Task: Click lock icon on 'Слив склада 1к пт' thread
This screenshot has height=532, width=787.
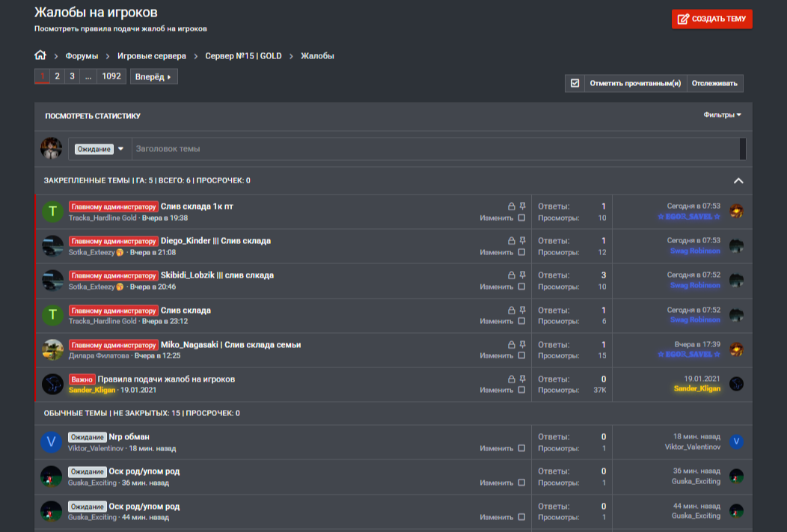Action: point(512,207)
